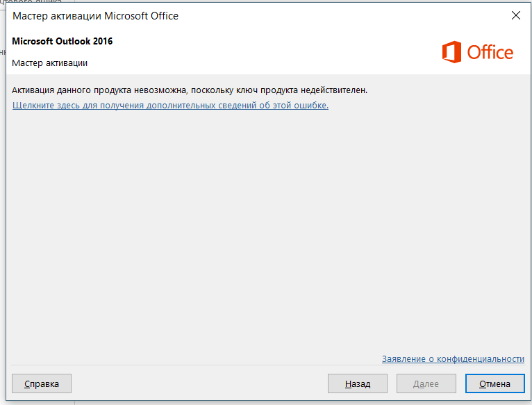Open the Заявление о конфиденциальности link
Image resolution: width=532 pixels, height=405 pixels.
click(453, 359)
